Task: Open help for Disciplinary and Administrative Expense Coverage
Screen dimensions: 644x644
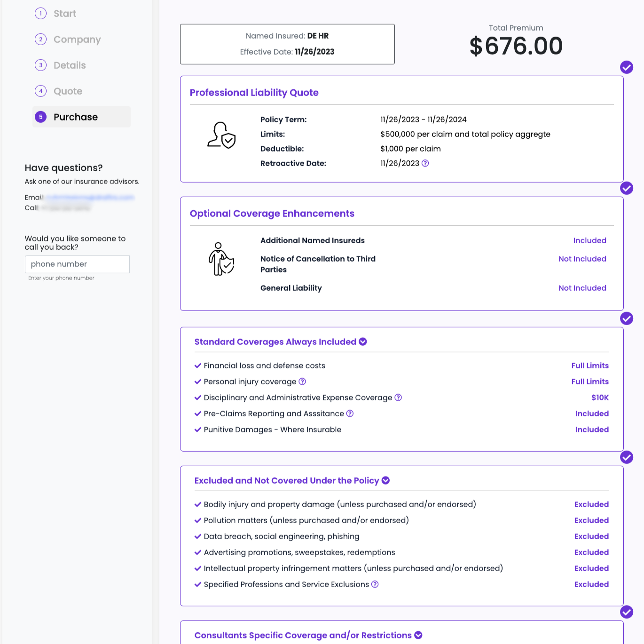Action: (398, 398)
